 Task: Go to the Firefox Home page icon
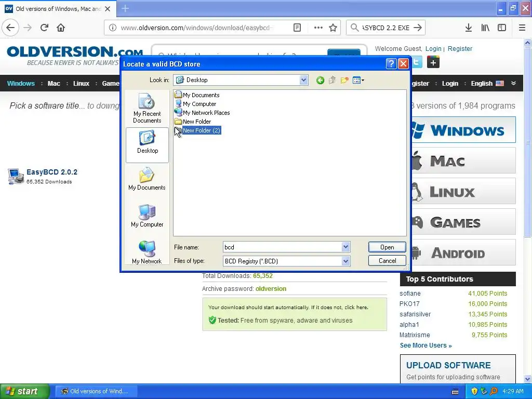[61, 28]
